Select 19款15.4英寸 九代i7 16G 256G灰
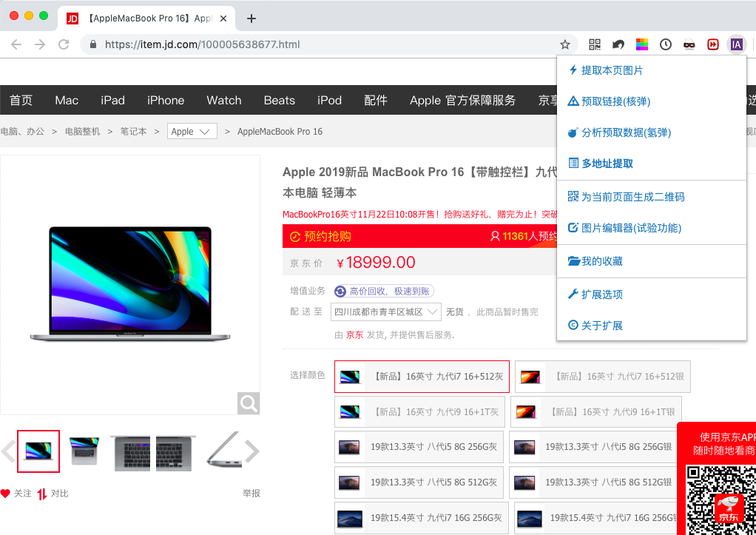The image size is (756, 535). coord(422,518)
